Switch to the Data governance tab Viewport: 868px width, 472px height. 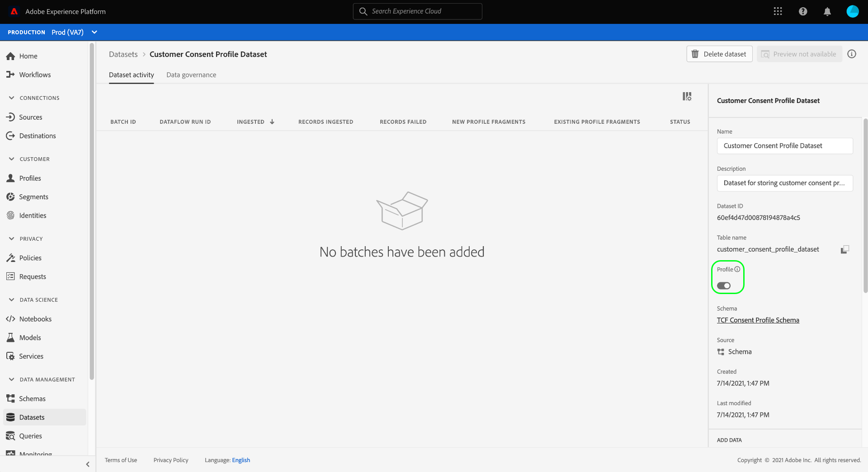(x=191, y=75)
